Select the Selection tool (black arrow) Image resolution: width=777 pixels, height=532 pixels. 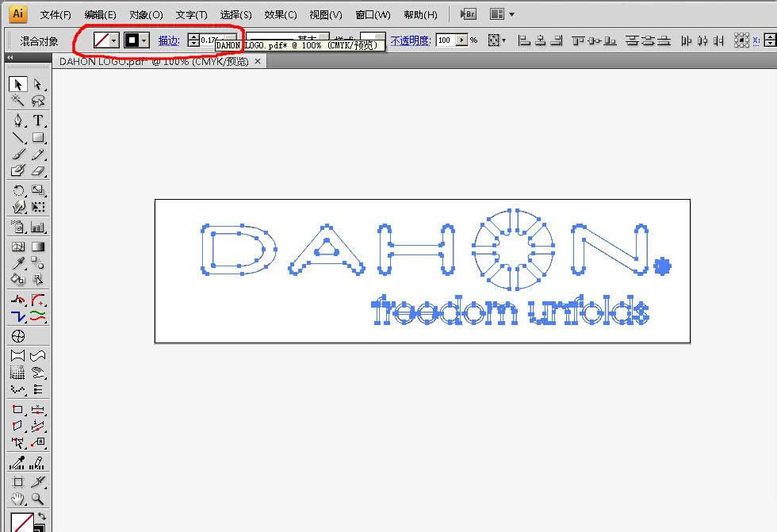tap(17, 84)
